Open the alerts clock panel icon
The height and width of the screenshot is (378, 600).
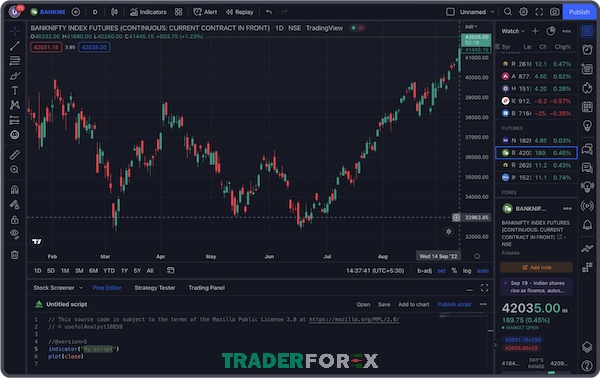pyautogui.click(x=587, y=49)
